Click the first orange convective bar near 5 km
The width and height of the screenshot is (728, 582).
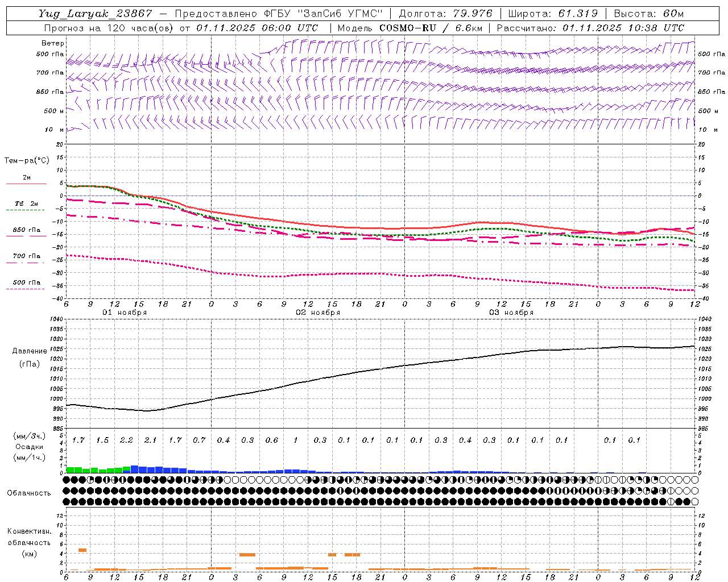(x=82, y=550)
